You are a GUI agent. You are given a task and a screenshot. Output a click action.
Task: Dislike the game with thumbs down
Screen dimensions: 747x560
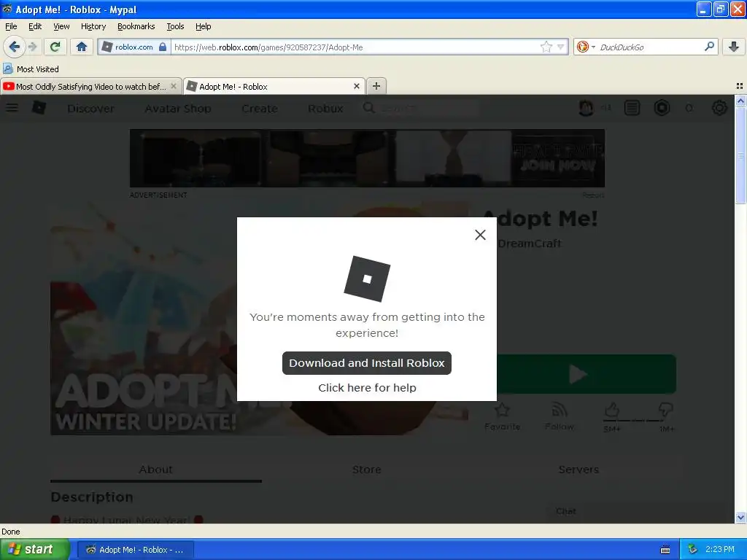click(x=665, y=410)
